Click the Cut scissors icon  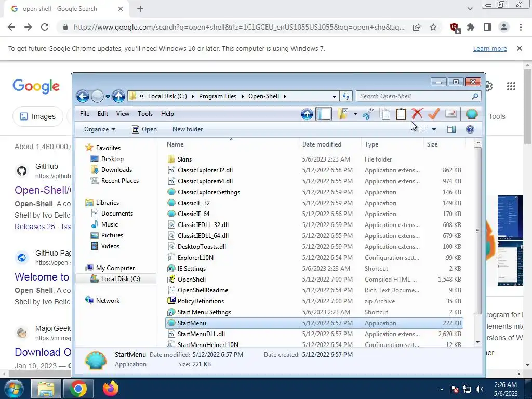368,114
